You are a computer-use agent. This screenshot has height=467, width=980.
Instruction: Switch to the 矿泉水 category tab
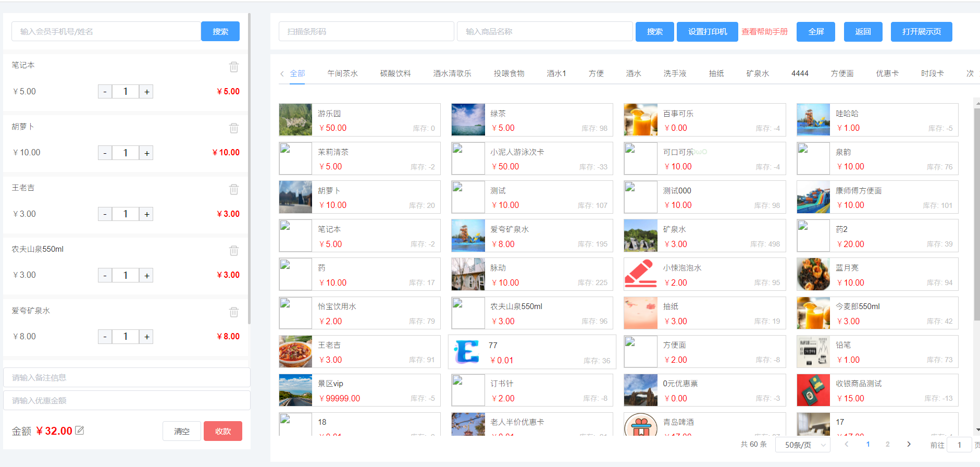[x=758, y=73]
